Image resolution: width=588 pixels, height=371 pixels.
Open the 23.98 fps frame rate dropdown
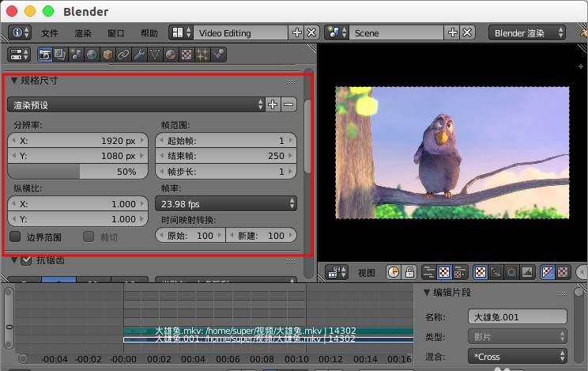coord(228,204)
